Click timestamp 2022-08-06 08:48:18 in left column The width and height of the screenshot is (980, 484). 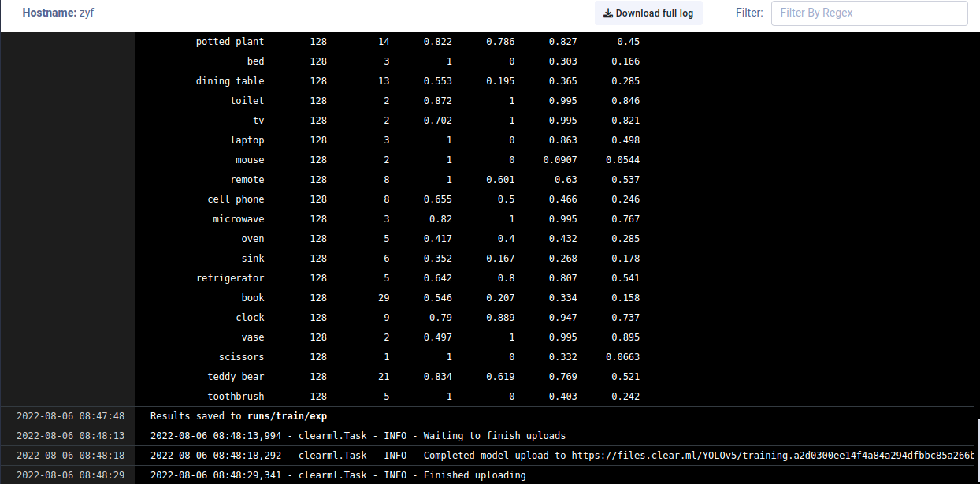pos(70,456)
